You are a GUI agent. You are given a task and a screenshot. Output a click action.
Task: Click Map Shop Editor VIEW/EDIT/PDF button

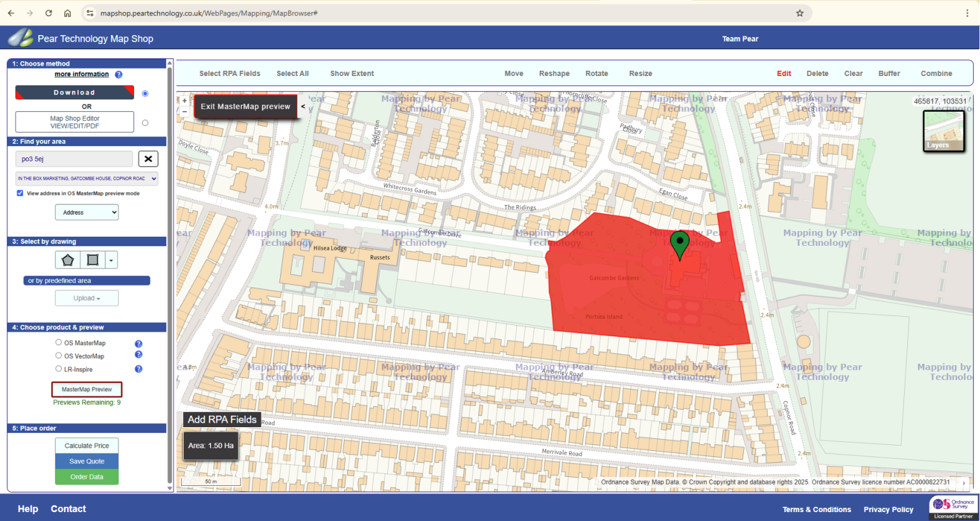(x=75, y=122)
